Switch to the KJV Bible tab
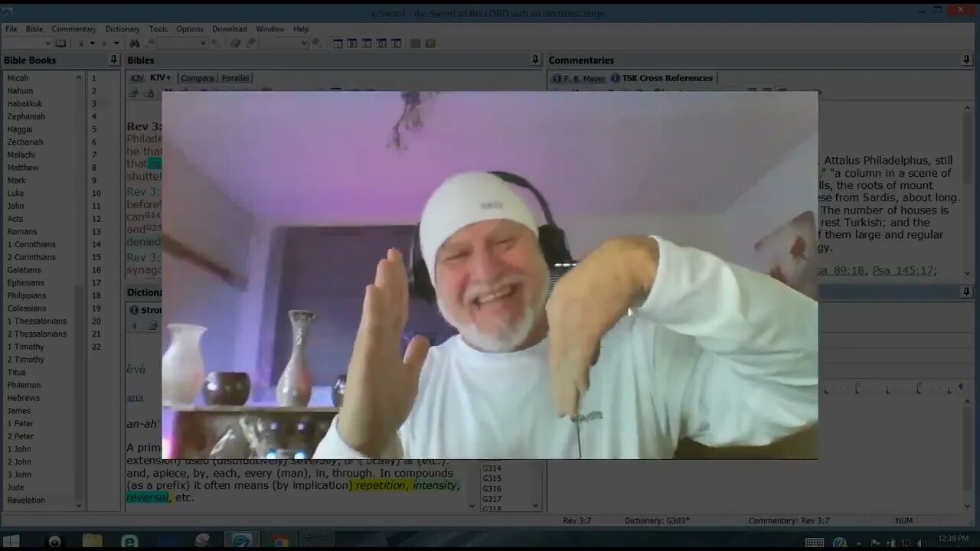Screen dimensions: 980x551 click(137, 78)
